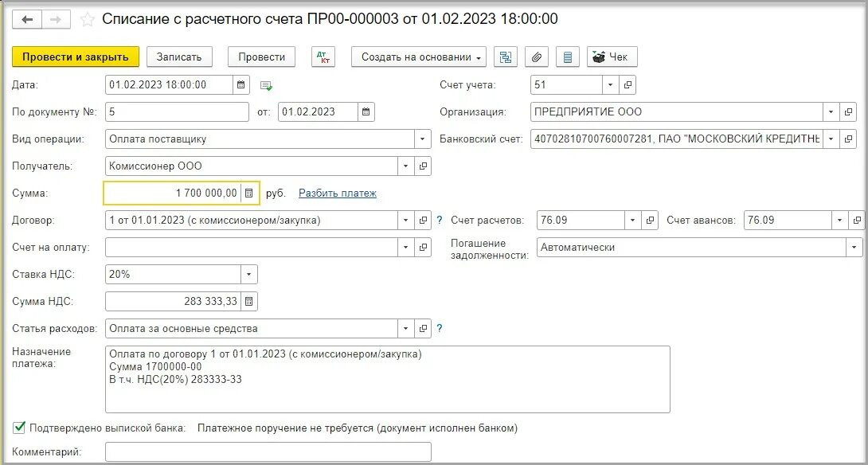The image size is (868, 465).
Task: Click the Провести и закрыть button
Action: point(75,57)
